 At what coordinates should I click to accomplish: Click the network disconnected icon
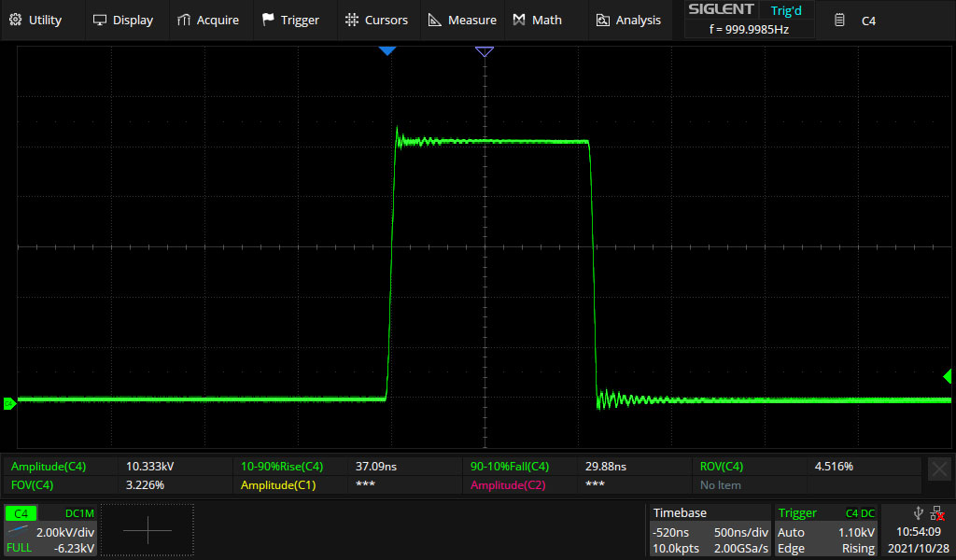937,513
